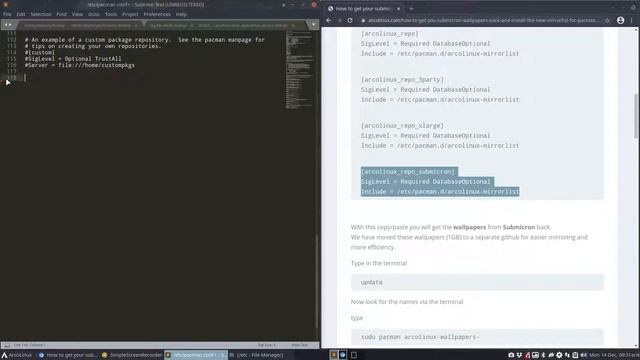This screenshot has width=640, height=360.
Task: Open the Edit menu in Sublime Text
Action: [21, 14]
